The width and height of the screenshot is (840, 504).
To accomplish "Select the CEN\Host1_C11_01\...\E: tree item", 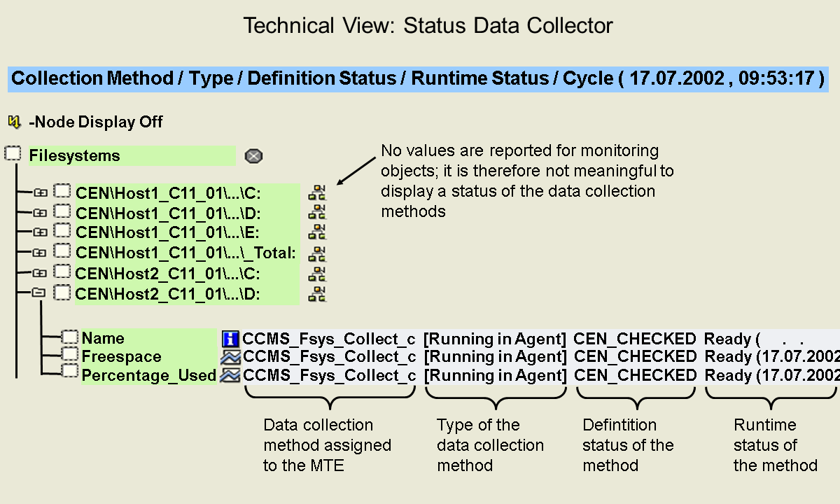I will pyautogui.click(x=168, y=232).
